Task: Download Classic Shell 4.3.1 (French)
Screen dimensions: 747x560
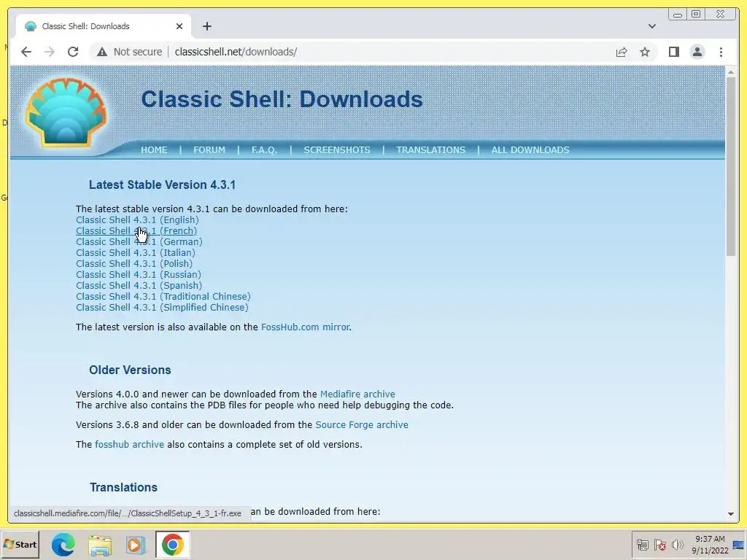Action: 136,231
